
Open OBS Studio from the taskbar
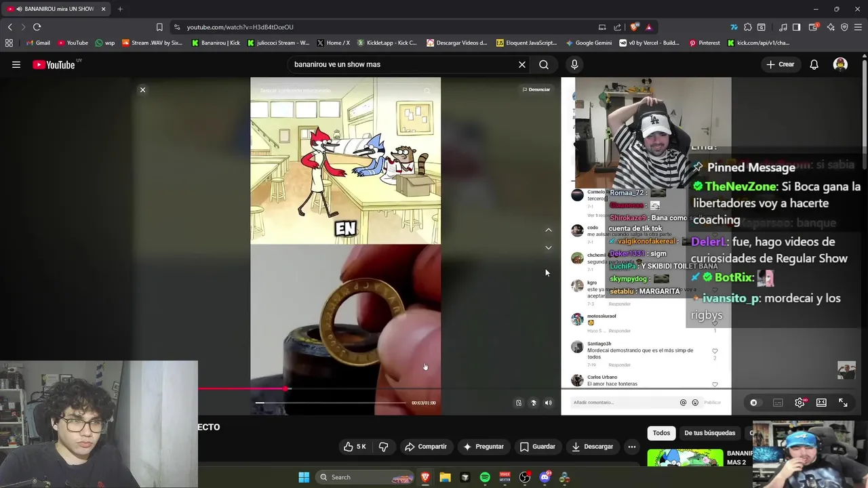(525, 477)
